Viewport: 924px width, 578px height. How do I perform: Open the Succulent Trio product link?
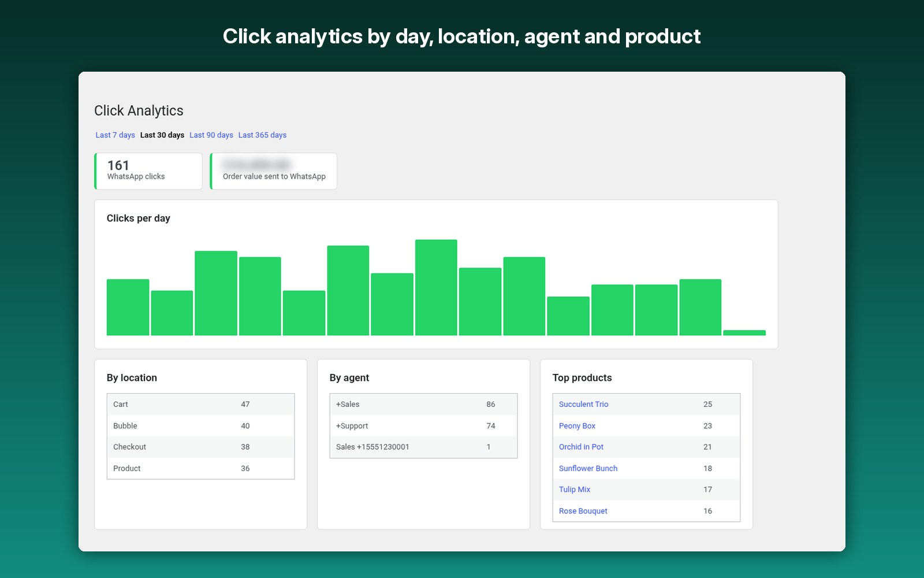click(x=583, y=405)
